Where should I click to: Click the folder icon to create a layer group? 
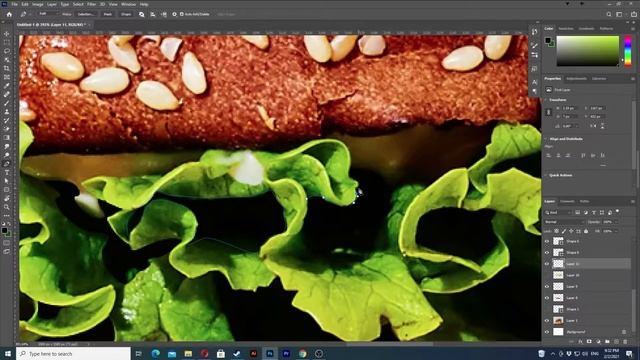(x=607, y=342)
